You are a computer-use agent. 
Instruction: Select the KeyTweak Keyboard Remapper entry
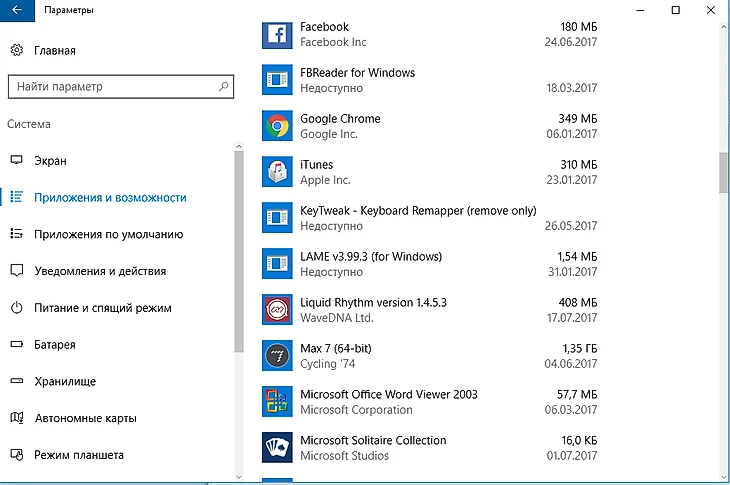point(418,218)
